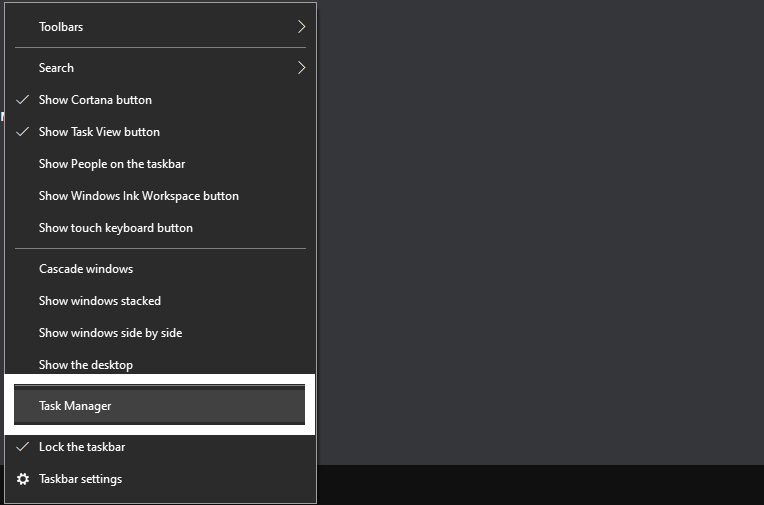Open the Toolbars submenu

(x=160, y=27)
